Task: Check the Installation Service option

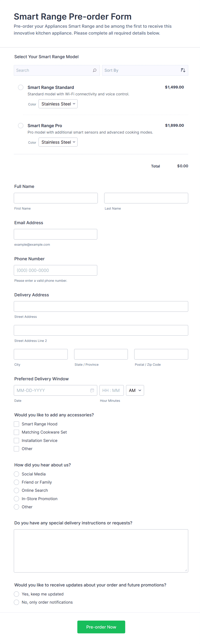Action: tap(17, 440)
